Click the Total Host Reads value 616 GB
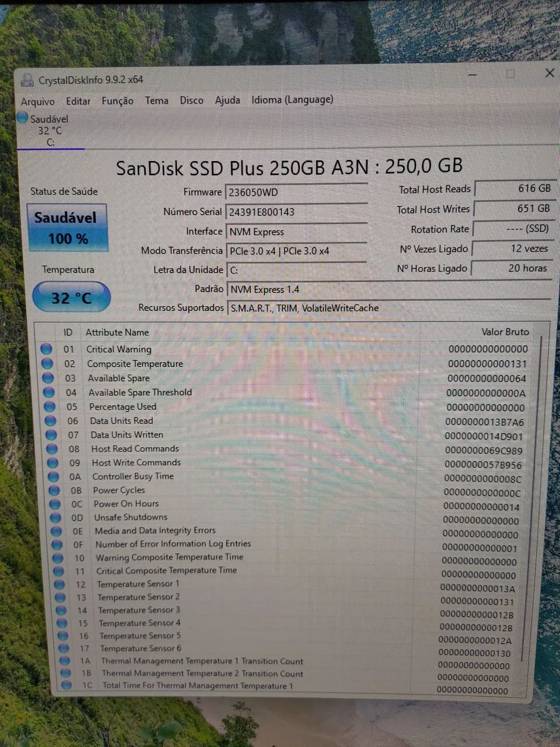560x747 pixels. pyautogui.click(x=514, y=189)
